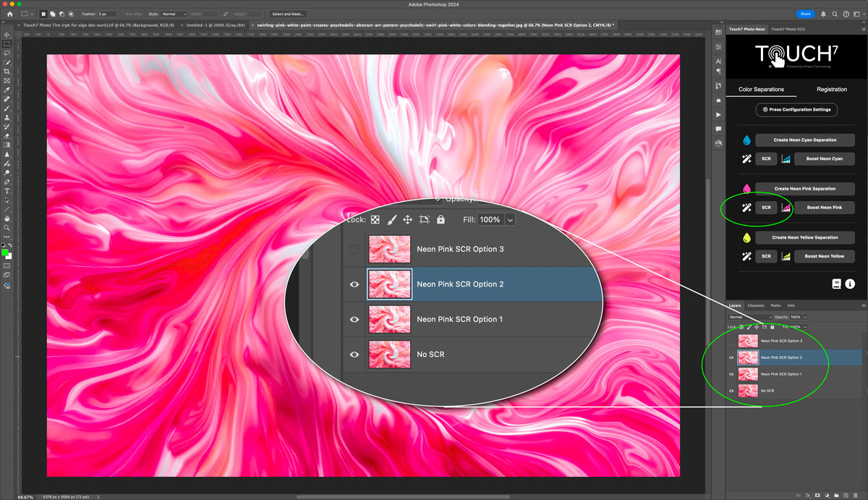
Task: Toggle lock position in Layers panel
Action: (x=757, y=327)
